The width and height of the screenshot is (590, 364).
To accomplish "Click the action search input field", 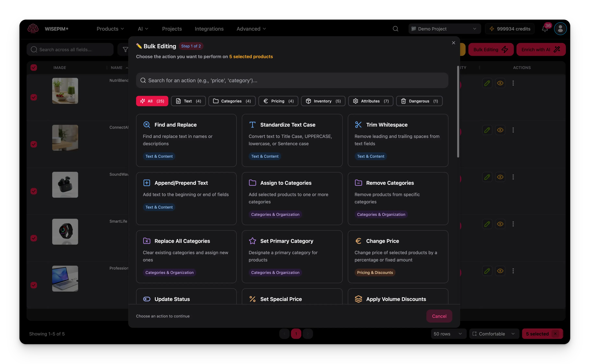I will (x=292, y=80).
